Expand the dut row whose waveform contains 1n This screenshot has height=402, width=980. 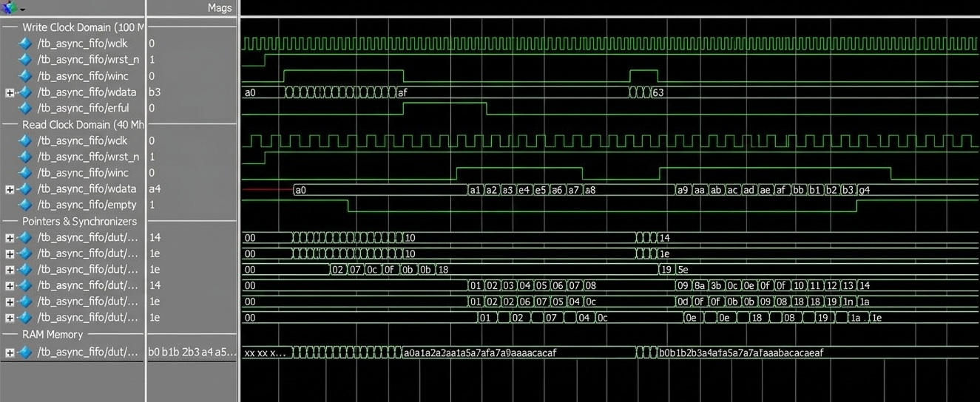pos(10,302)
